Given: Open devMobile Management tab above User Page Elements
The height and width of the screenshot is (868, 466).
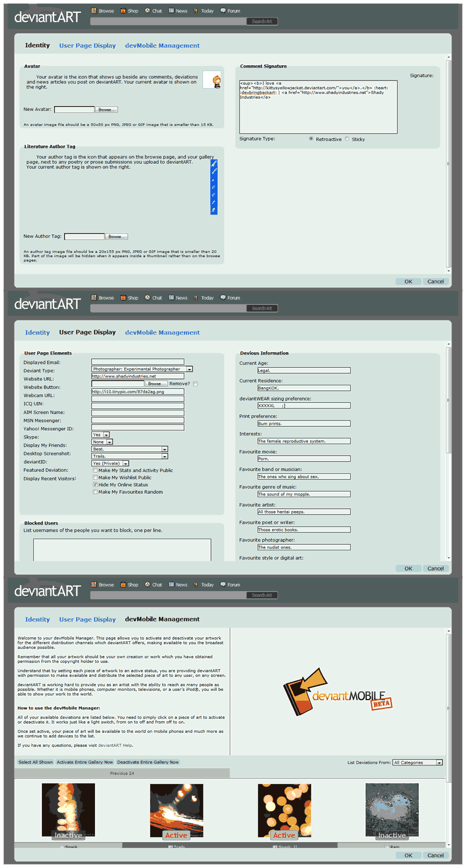Looking at the screenshot, I should coord(162,332).
